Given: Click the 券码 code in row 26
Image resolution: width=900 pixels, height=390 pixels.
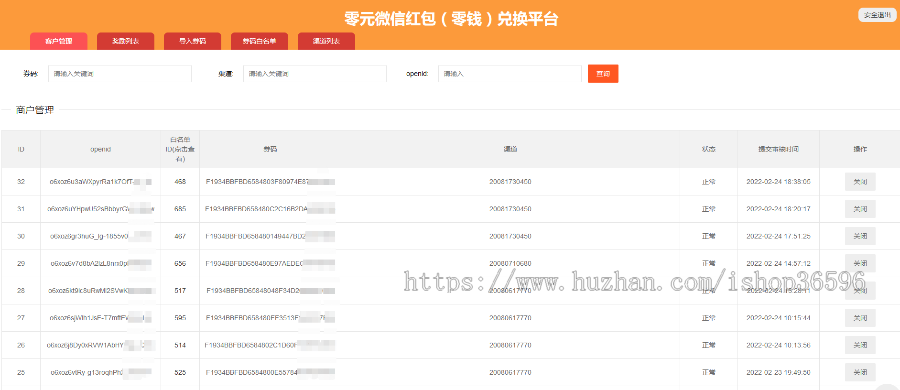Looking at the screenshot, I should 270,345.
